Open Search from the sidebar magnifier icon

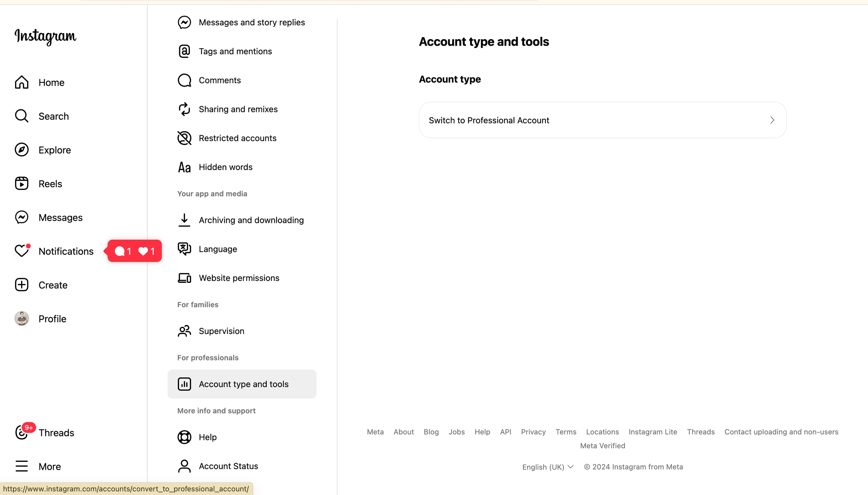pyautogui.click(x=21, y=116)
